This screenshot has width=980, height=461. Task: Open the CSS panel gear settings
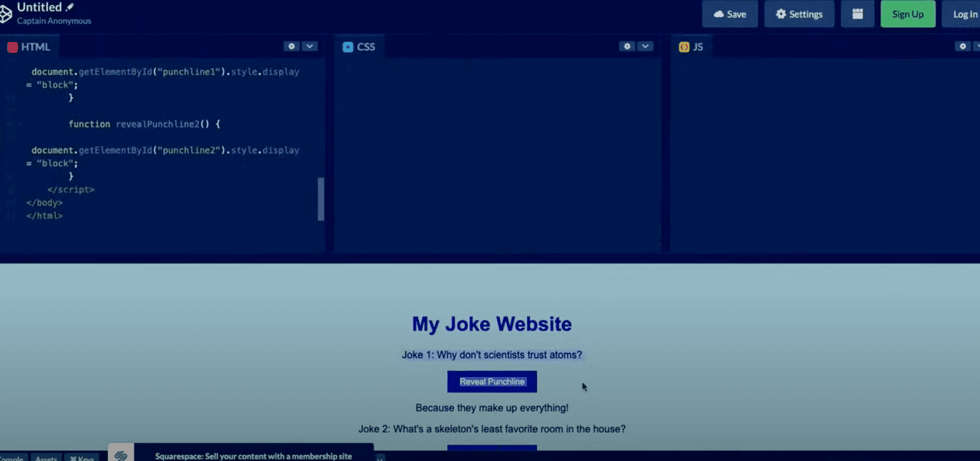627,46
